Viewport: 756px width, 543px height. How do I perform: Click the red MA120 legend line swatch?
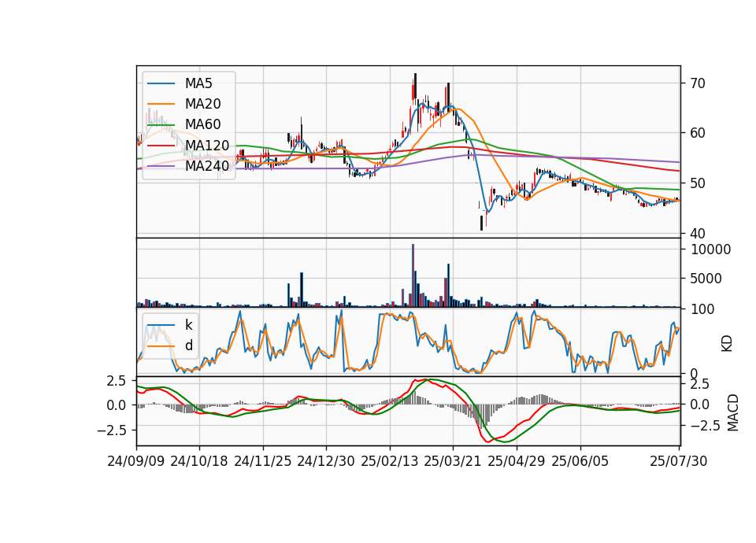[161, 146]
